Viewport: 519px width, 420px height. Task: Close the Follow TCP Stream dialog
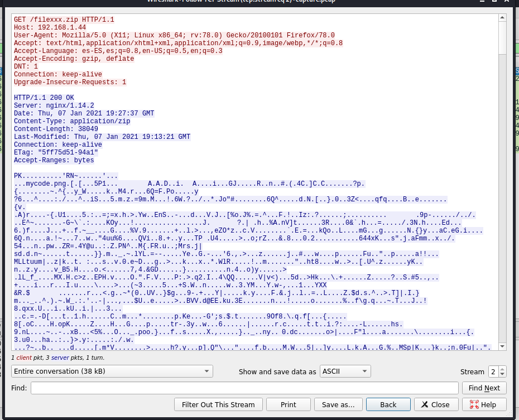click(436, 404)
